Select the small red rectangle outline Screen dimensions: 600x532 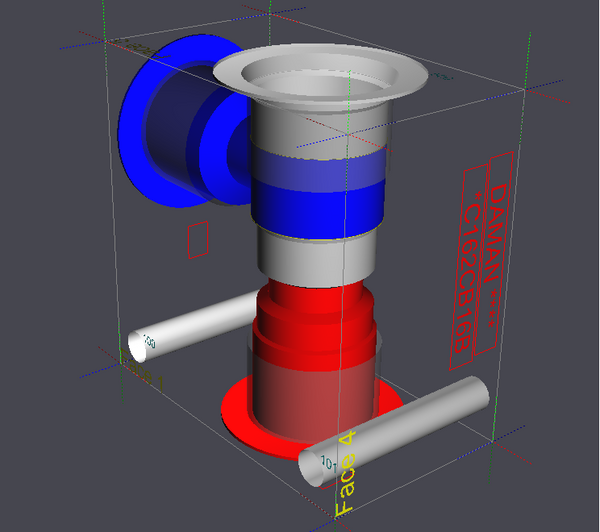click(x=198, y=240)
